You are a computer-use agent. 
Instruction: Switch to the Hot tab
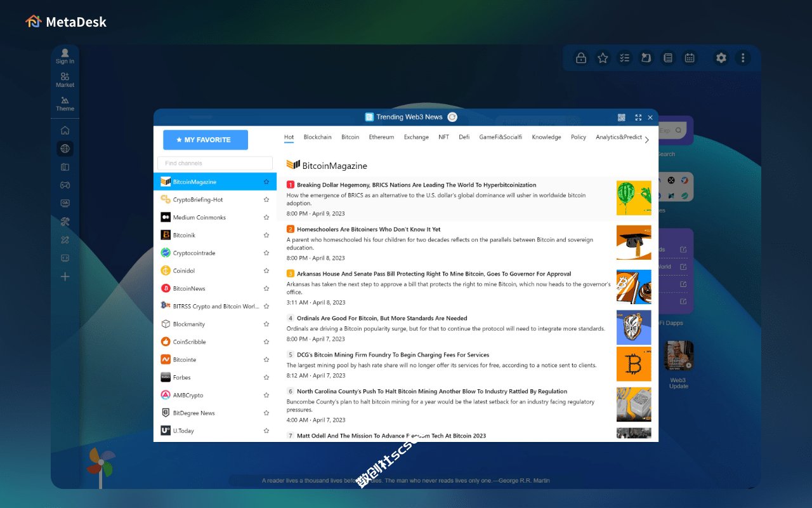click(289, 137)
